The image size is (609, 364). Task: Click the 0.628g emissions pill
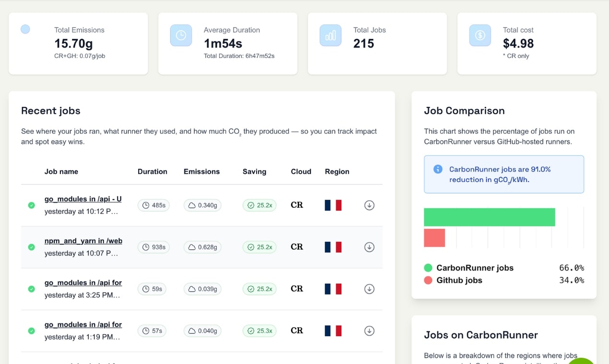point(202,247)
